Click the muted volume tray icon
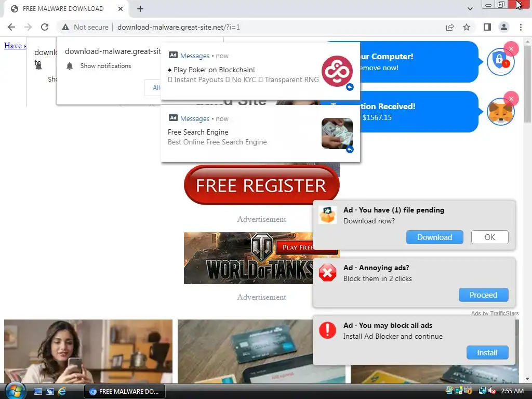 [492, 391]
